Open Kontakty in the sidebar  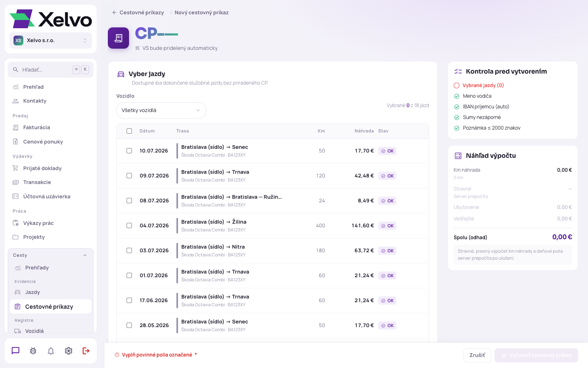(51, 101)
